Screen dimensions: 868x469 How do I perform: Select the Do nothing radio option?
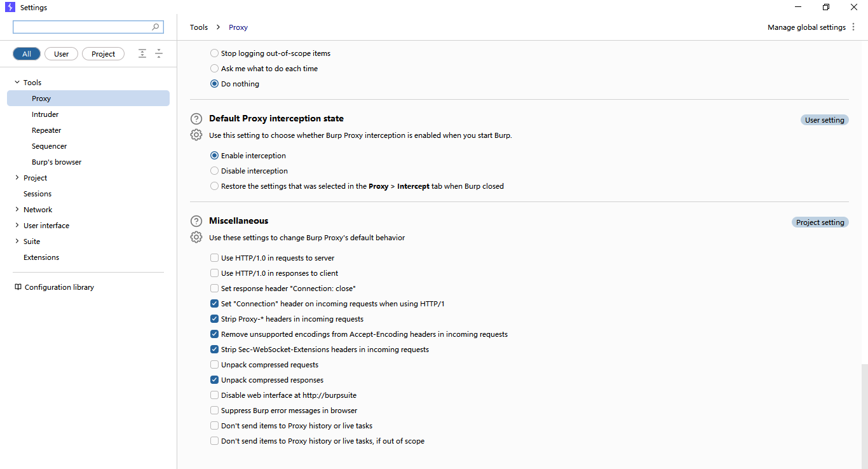[x=214, y=84]
